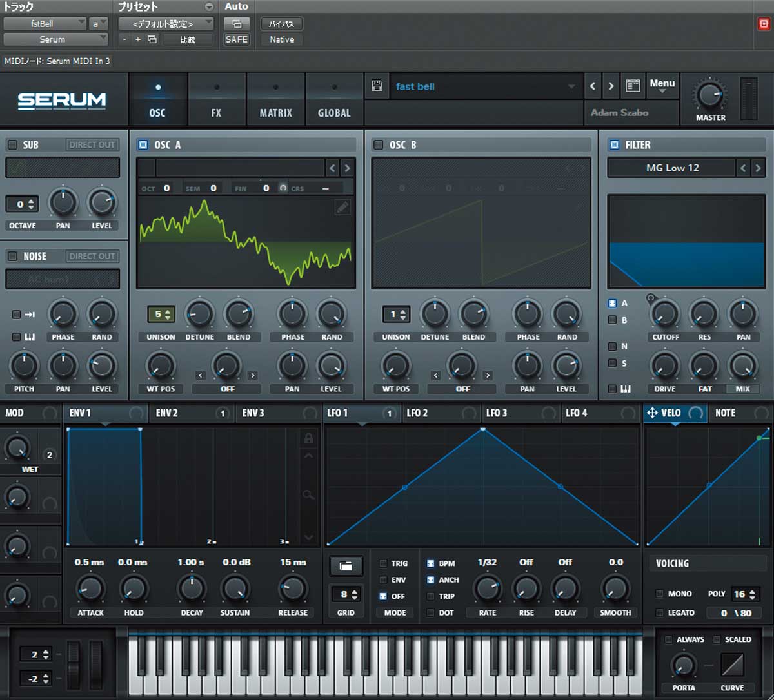The width and height of the screenshot is (774, 700).
Task: Click the VELO drag-assign crosshair icon
Action: tap(652, 413)
